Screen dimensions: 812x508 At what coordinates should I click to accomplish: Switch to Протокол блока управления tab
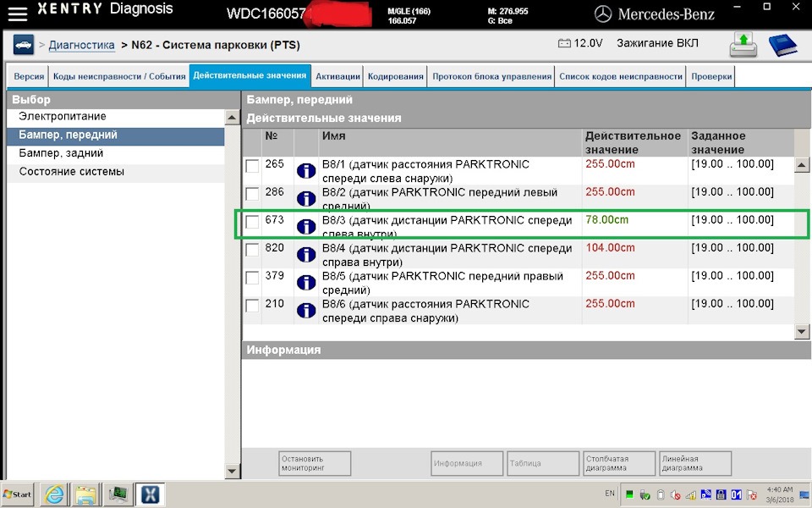tap(491, 76)
